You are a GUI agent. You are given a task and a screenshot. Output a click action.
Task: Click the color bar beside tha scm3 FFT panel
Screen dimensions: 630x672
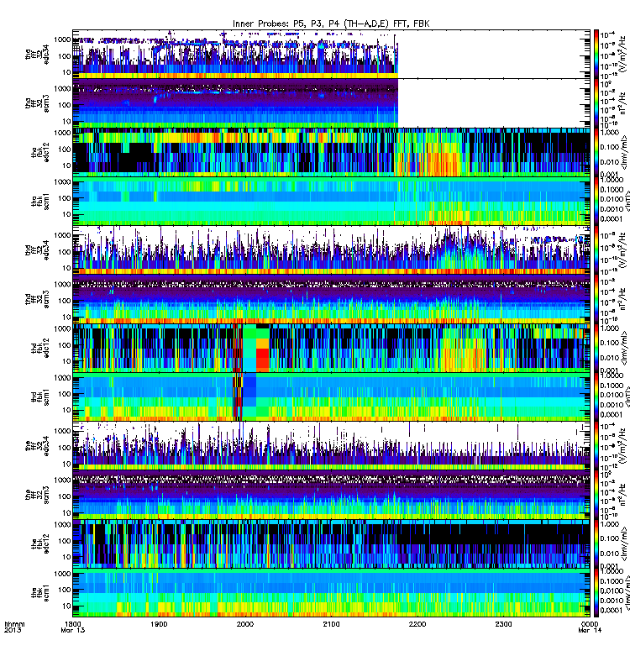pyautogui.click(x=596, y=102)
